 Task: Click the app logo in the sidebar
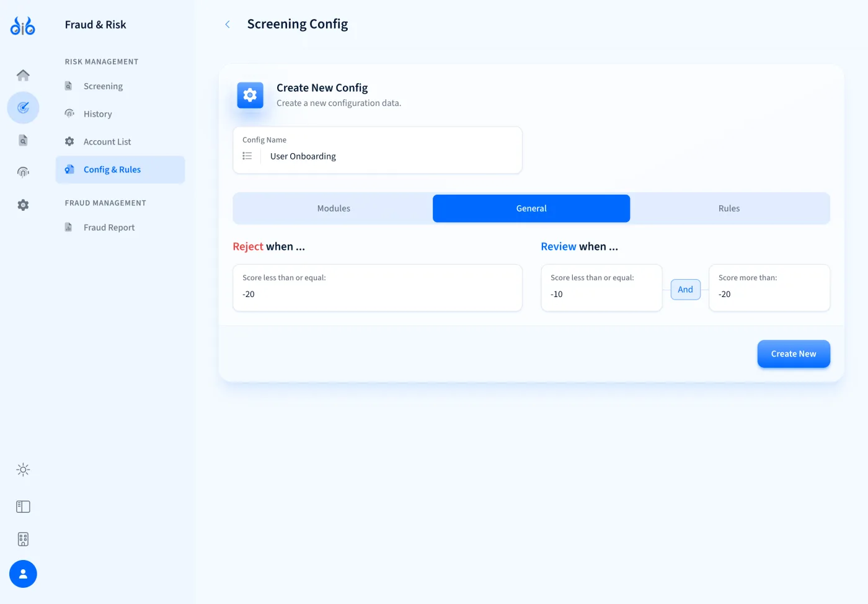23,25
